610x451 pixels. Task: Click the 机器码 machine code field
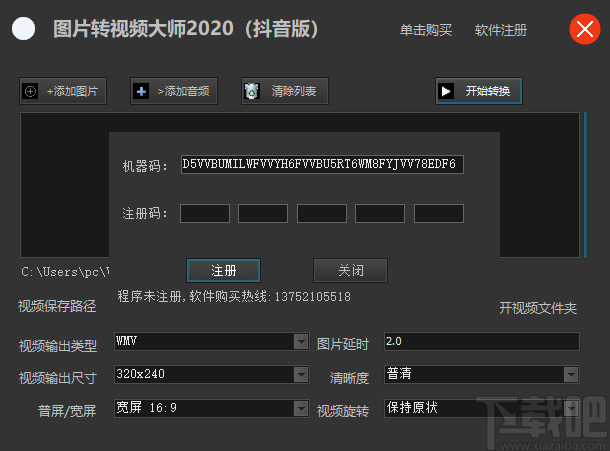(x=322, y=165)
